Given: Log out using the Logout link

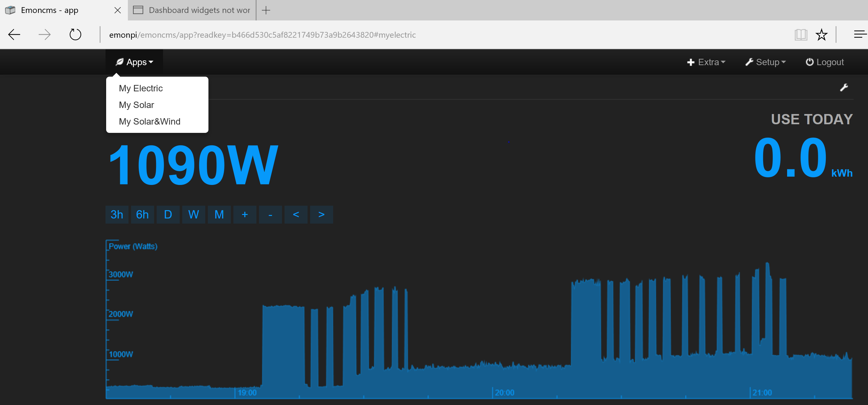Looking at the screenshot, I should pyautogui.click(x=824, y=62).
